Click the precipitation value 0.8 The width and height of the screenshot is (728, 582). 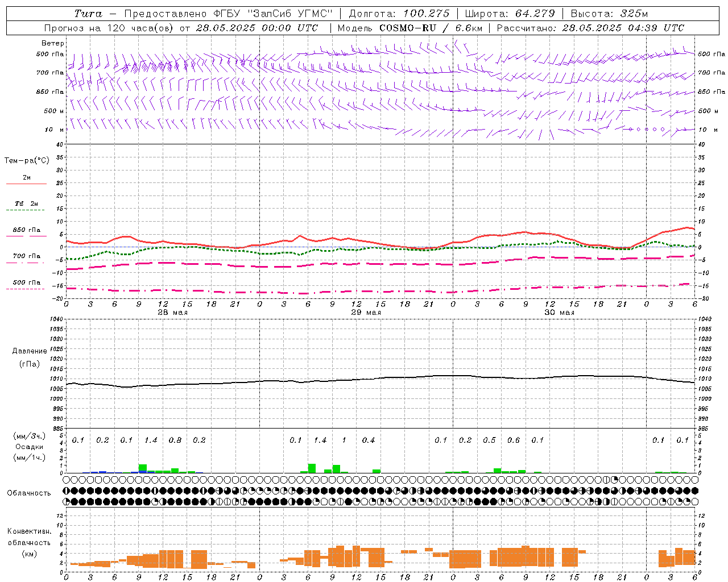[175, 440]
